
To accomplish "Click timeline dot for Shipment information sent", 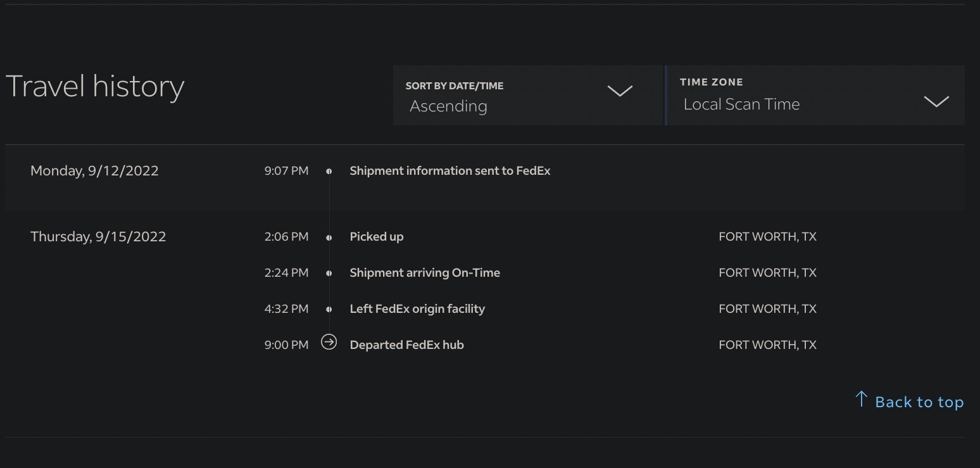I will click(x=329, y=171).
